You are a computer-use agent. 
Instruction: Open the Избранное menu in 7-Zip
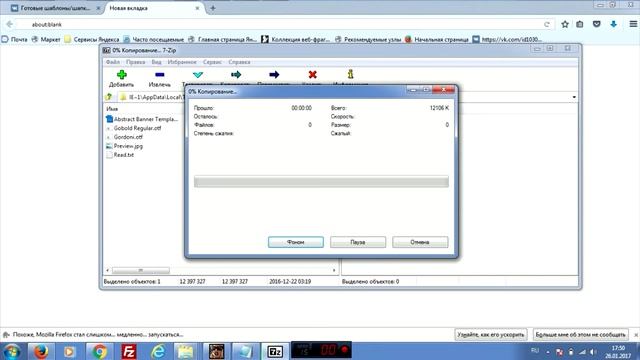click(182, 62)
